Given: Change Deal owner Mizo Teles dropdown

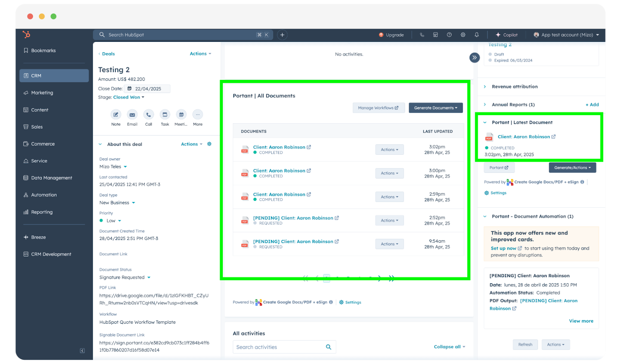Looking at the screenshot, I should [113, 167].
